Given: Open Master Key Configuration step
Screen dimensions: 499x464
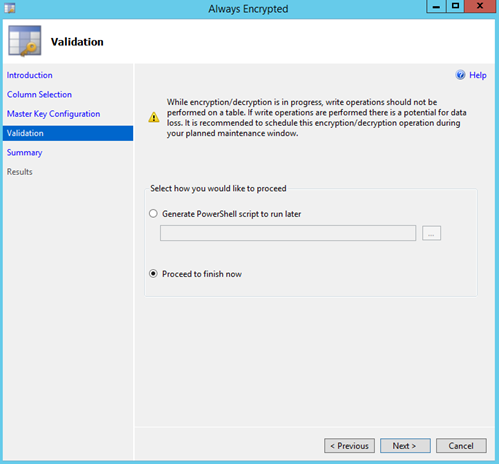Looking at the screenshot, I should 53,114.
